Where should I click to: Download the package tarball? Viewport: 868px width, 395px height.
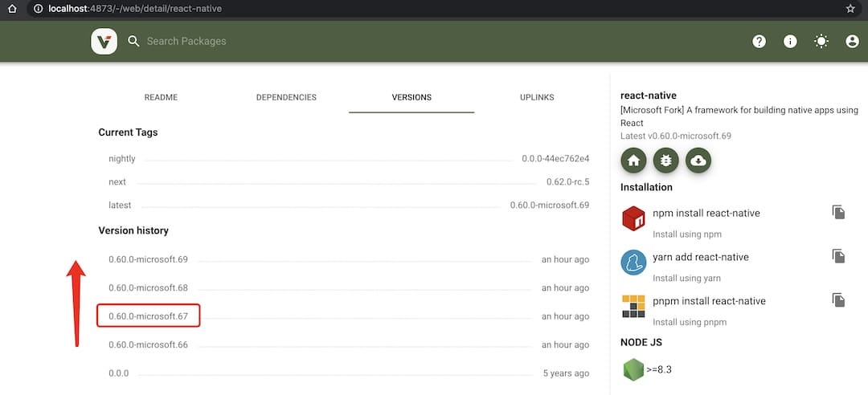pos(698,160)
